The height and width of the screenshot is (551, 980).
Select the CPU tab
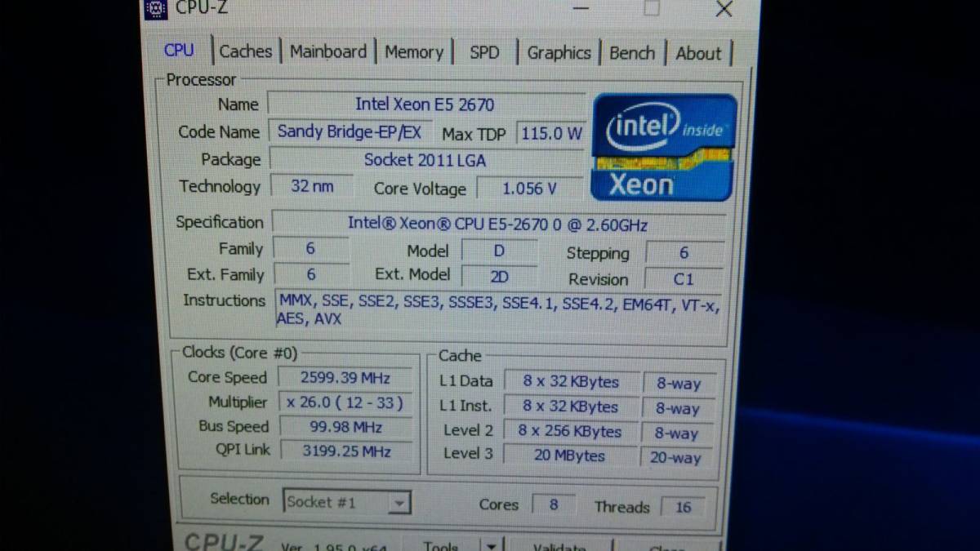coord(179,50)
